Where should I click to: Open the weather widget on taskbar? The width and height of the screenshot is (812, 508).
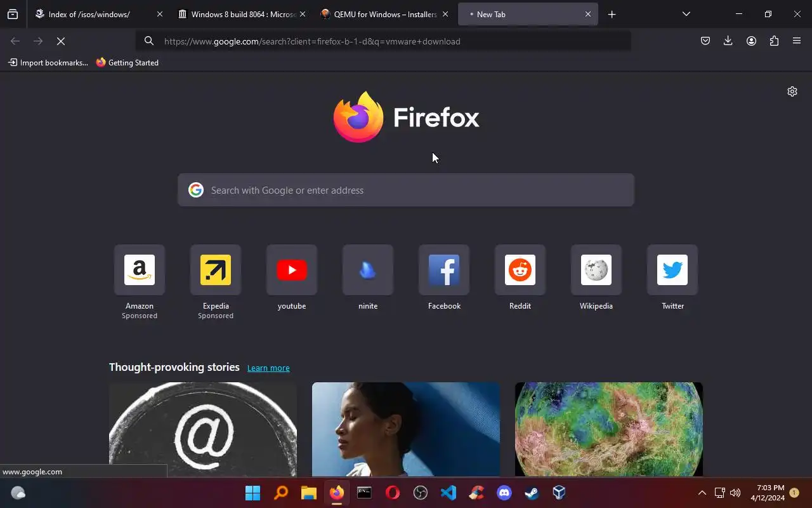[x=18, y=493]
